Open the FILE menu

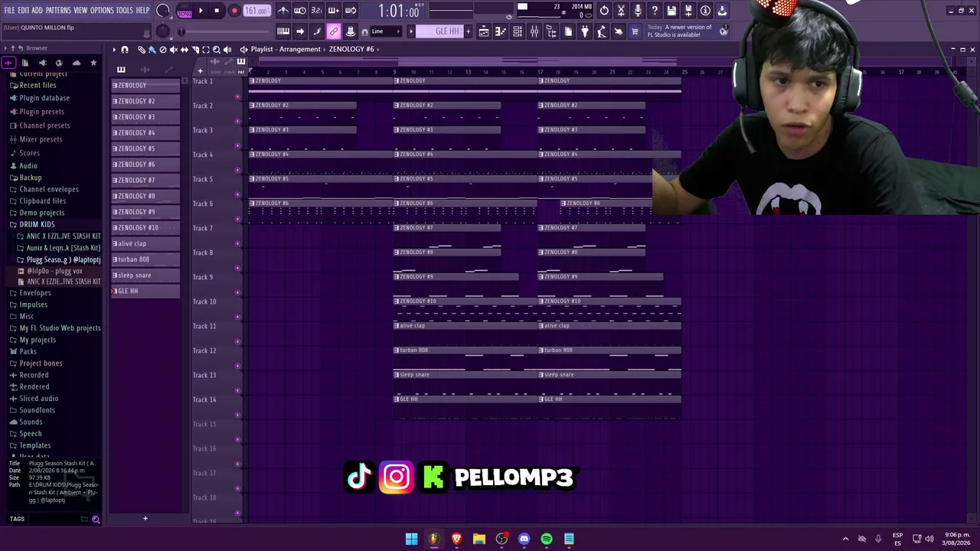pos(9,11)
